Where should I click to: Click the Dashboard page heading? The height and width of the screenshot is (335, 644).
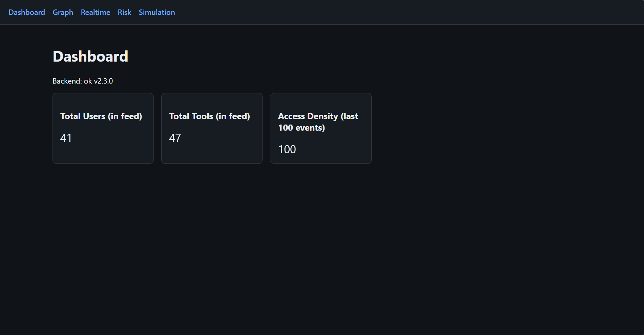click(90, 56)
